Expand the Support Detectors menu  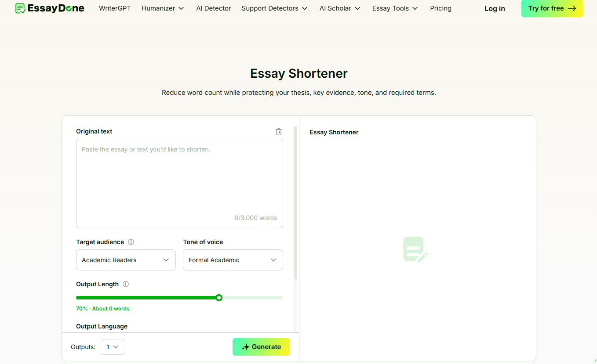click(275, 8)
